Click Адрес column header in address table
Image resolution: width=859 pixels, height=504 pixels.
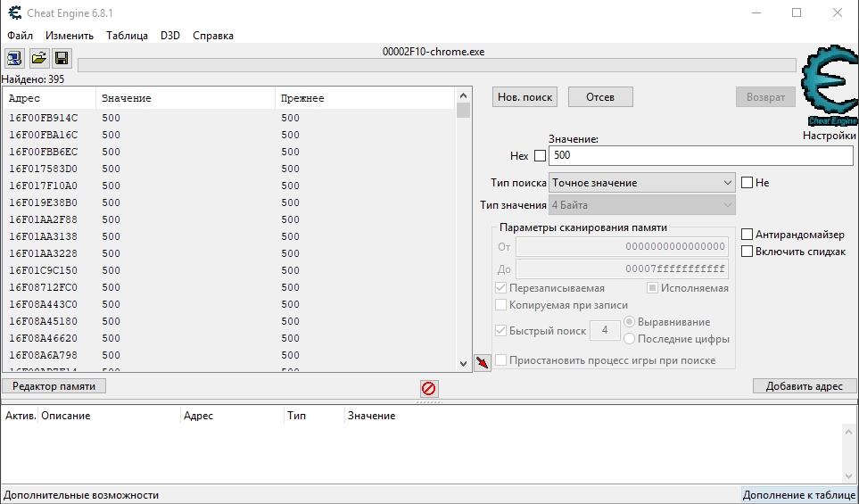232,416
